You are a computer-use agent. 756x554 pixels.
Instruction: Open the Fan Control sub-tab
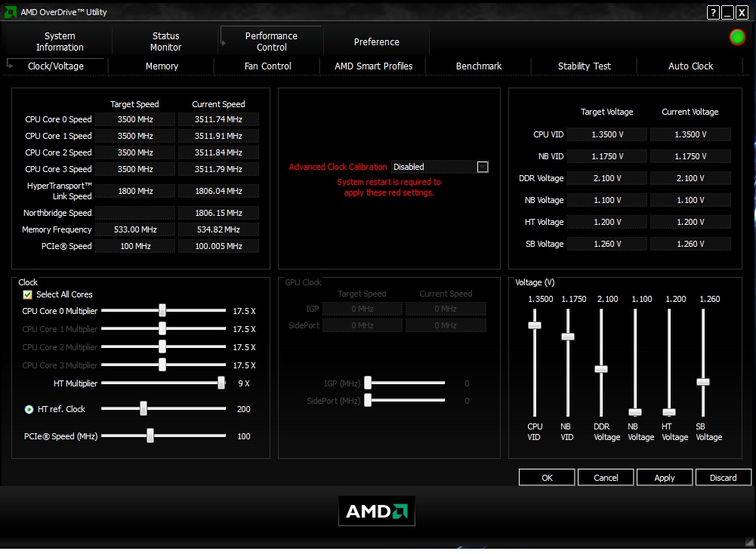[267, 66]
